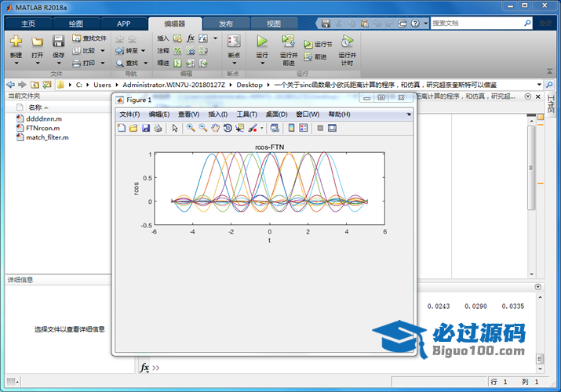Viewport: 561px width, 392px height.
Task: Click the green Run (运行) arrow
Action: [x=262, y=42]
